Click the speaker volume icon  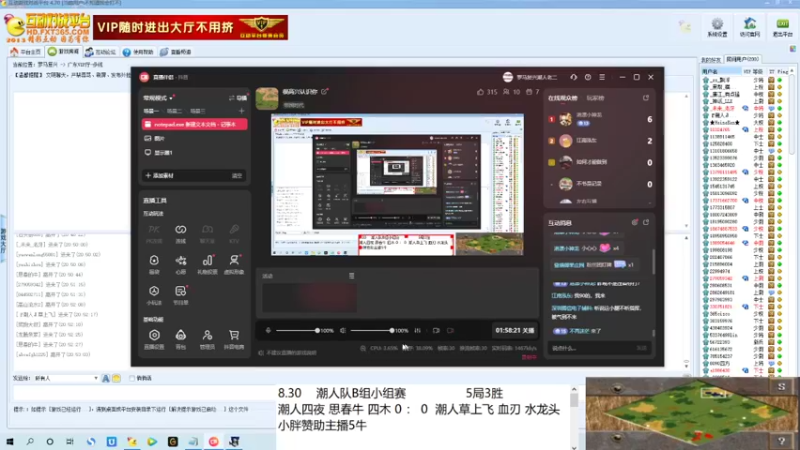343,331
